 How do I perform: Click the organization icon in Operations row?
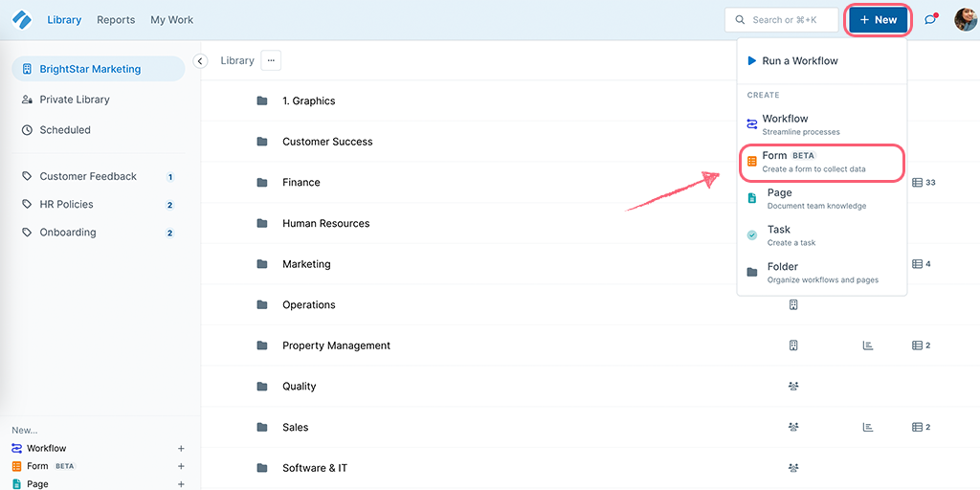793,305
